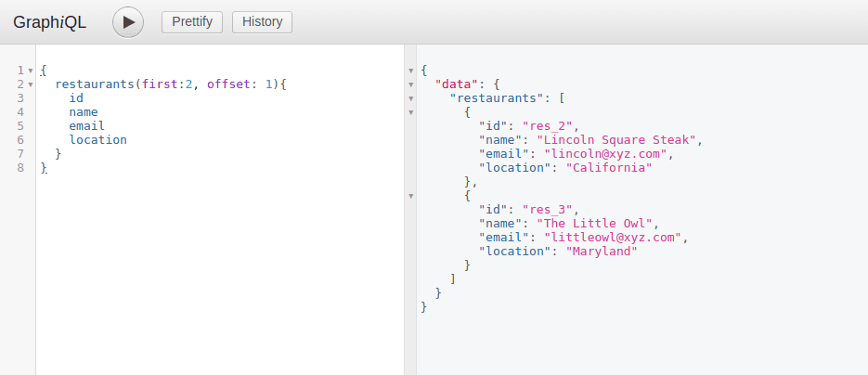Click the offset argument in the query
The width and height of the screenshot is (868, 375).
(228, 84)
